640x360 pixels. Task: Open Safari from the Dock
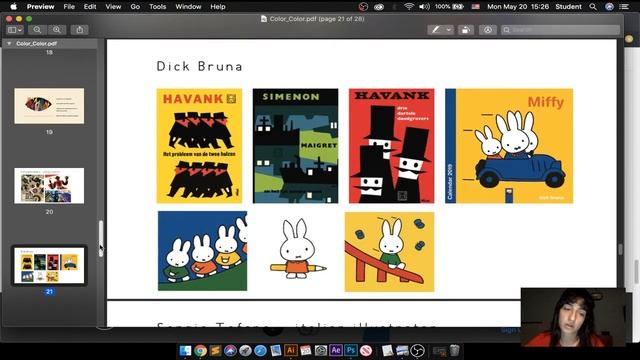(260, 351)
